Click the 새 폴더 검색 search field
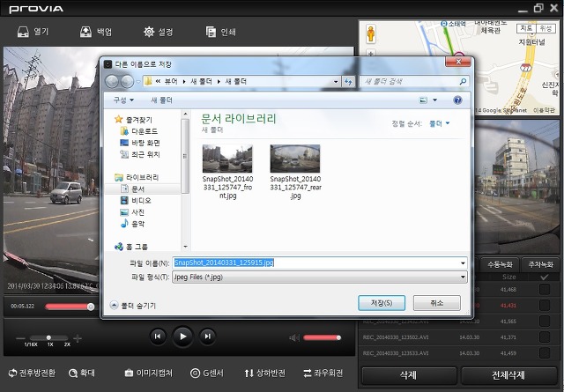Viewport: 564px width, 392px height. [413, 82]
